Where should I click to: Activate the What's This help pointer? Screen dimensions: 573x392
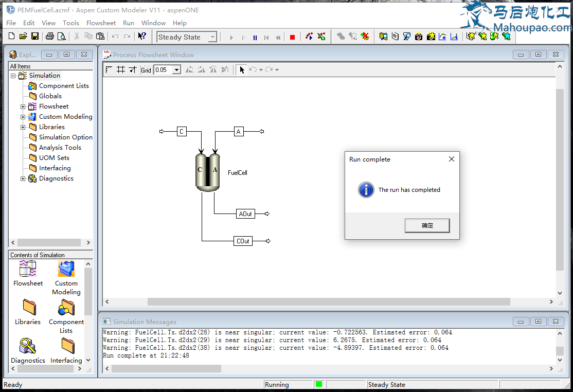[x=142, y=36]
